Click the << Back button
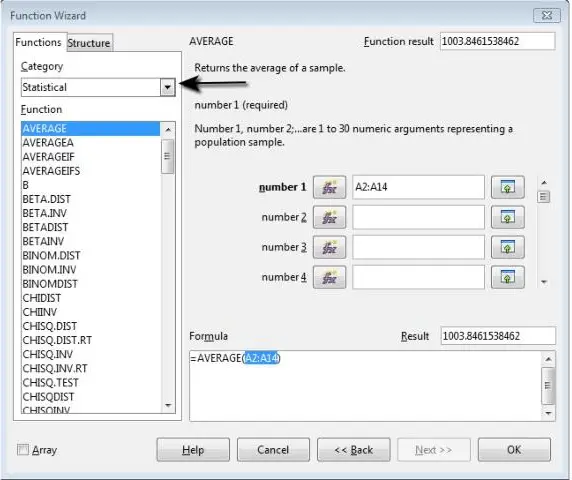Image resolution: width=572 pixels, height=480 pixels. click(353, 450)
